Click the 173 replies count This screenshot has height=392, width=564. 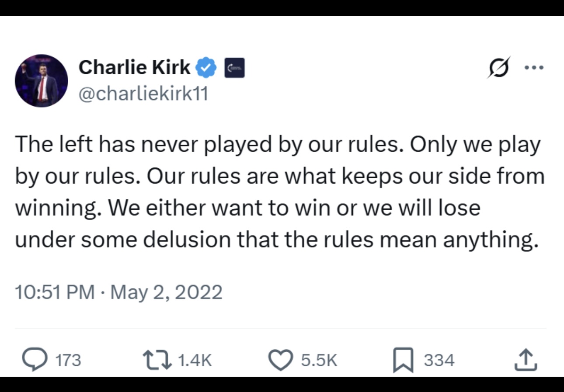click(68, 361)
